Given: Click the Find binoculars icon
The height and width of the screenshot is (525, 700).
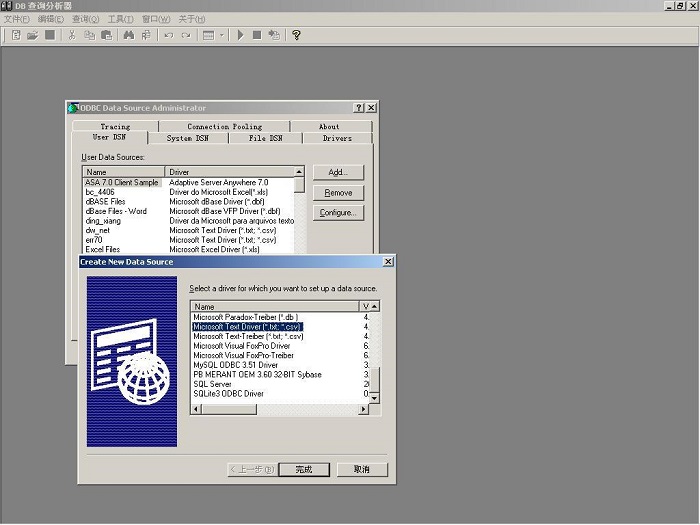Looking at the screenshot, I should point(129,35).
